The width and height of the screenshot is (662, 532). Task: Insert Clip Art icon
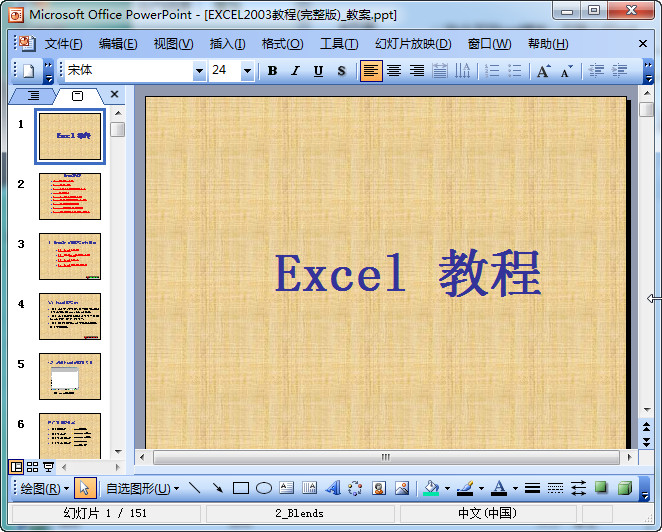(379, 489)
